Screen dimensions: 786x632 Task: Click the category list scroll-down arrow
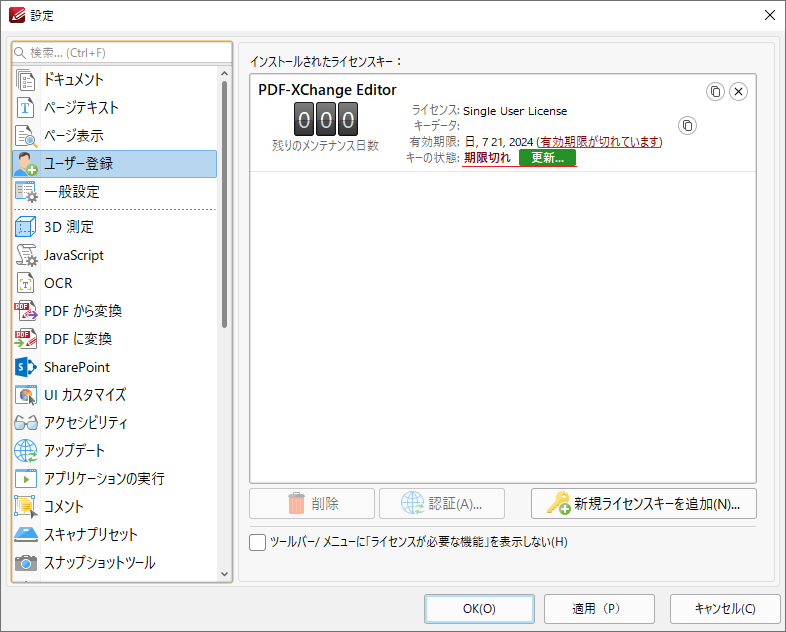(224, 574)
